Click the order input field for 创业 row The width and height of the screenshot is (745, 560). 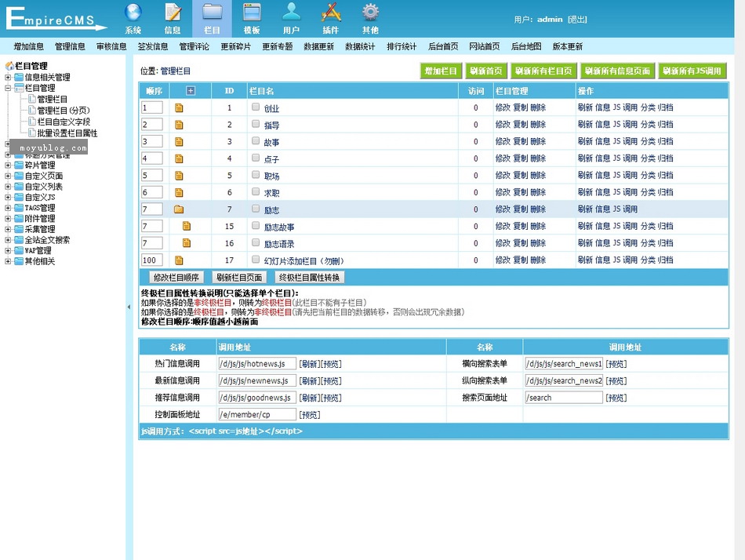(x=152, y=107)
